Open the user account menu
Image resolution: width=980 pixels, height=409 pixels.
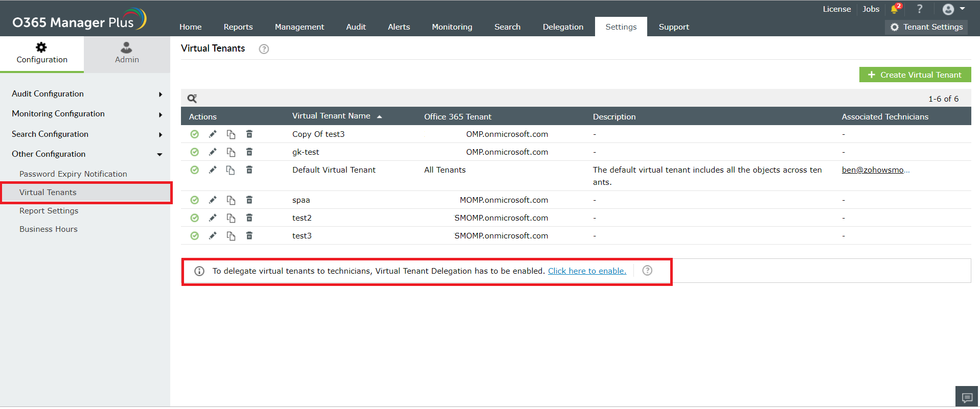(x=953, y=9)
